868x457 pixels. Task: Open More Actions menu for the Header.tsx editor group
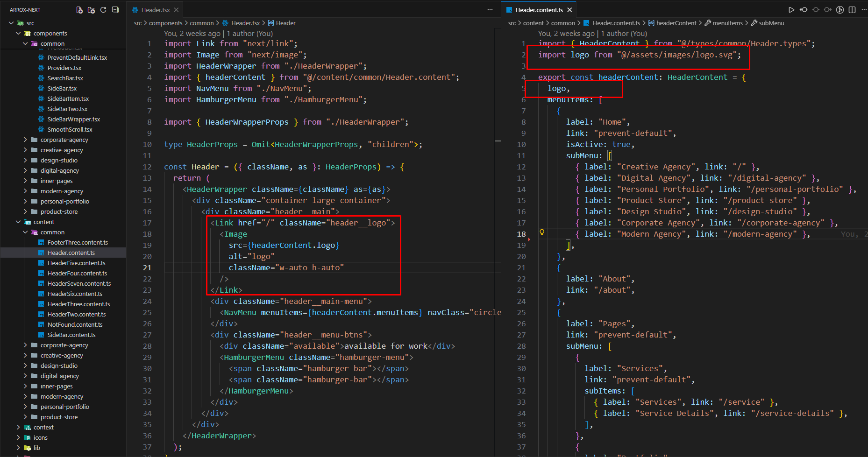point(490,10)
